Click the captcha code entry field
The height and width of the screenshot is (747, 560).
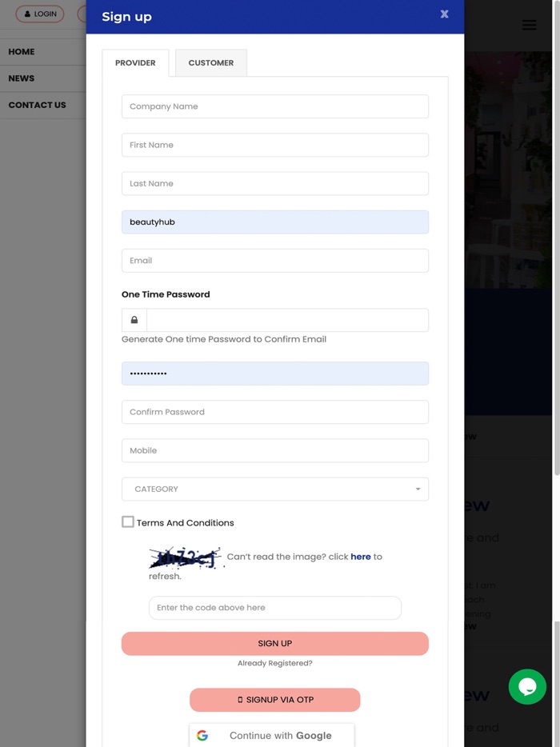point(275,608)
